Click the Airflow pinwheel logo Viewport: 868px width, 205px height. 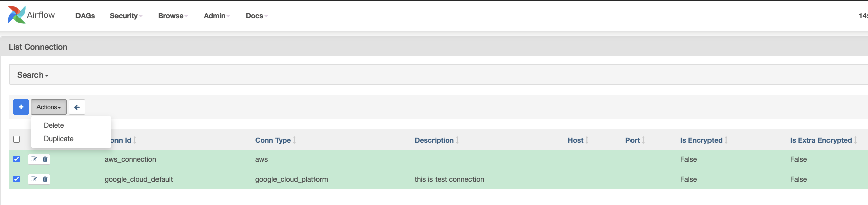[16, 15]
